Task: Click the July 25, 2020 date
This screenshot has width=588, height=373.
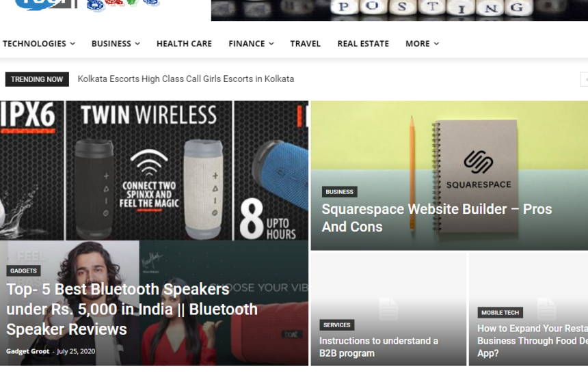Action: point(76,351)
